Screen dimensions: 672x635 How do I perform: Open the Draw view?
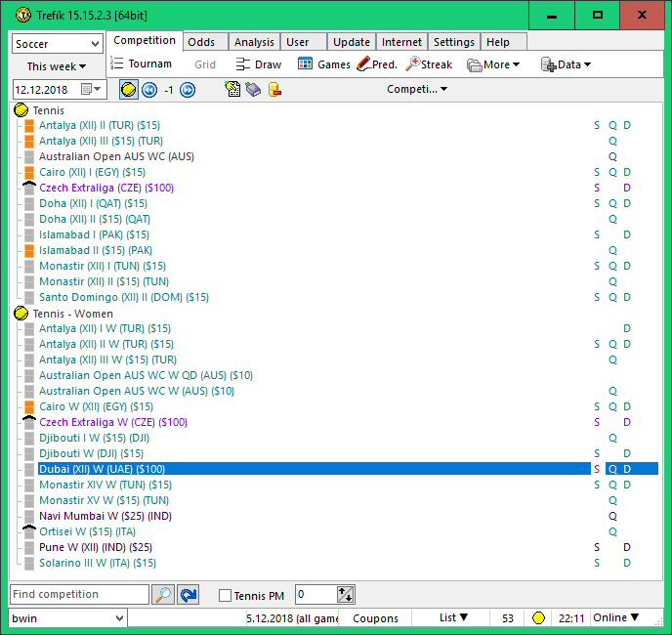click(259, 64)
